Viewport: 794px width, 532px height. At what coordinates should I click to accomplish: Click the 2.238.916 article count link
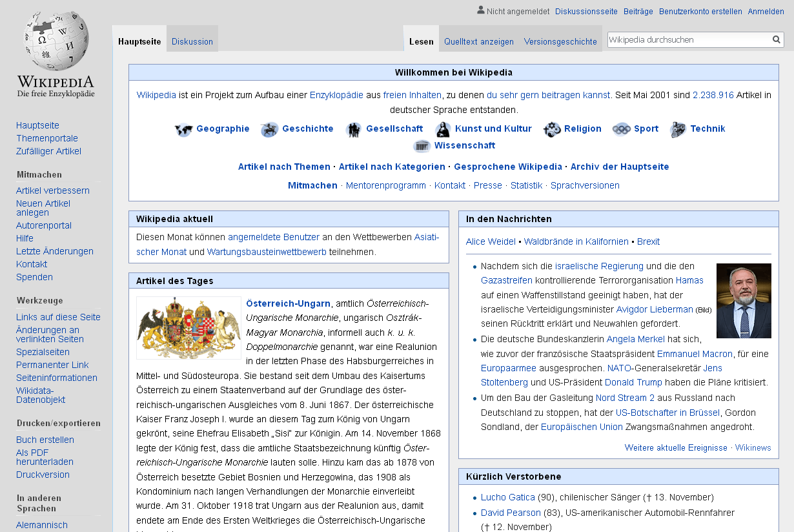tap(713, 95)
